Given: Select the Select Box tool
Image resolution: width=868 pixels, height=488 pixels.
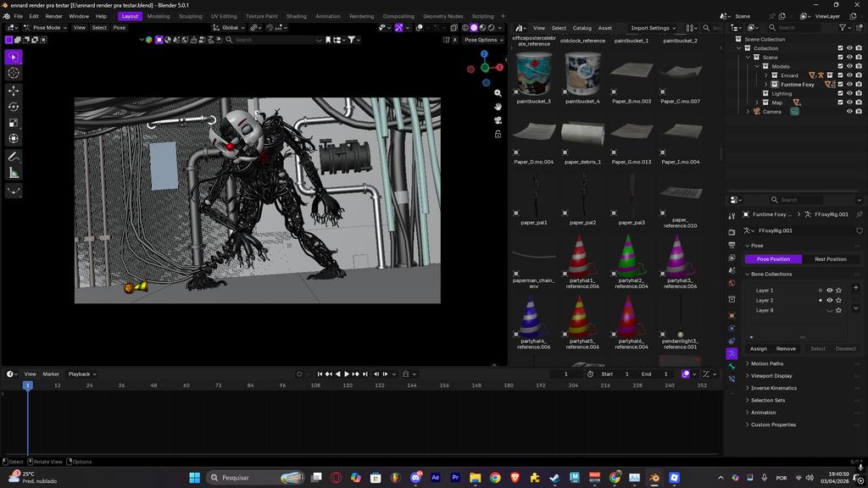Looking at the screenshot, I should pyautogui.click(x=14, y=57).
